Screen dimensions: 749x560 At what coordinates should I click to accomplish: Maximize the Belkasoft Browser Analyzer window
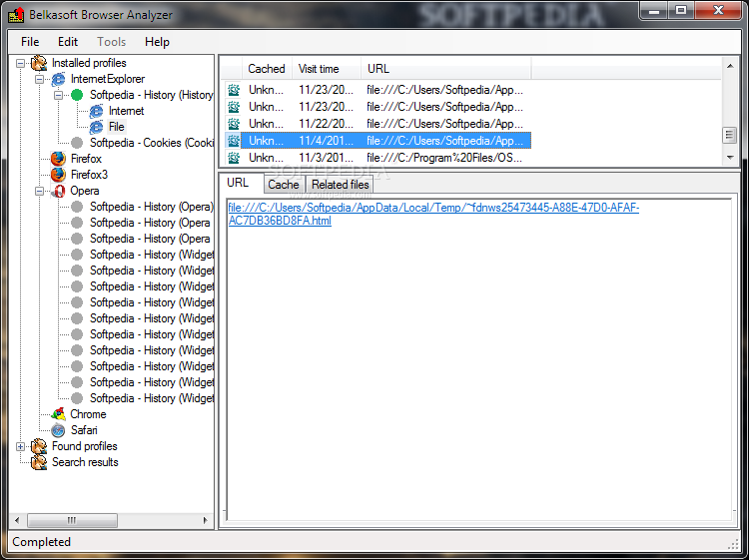point(681,10)
